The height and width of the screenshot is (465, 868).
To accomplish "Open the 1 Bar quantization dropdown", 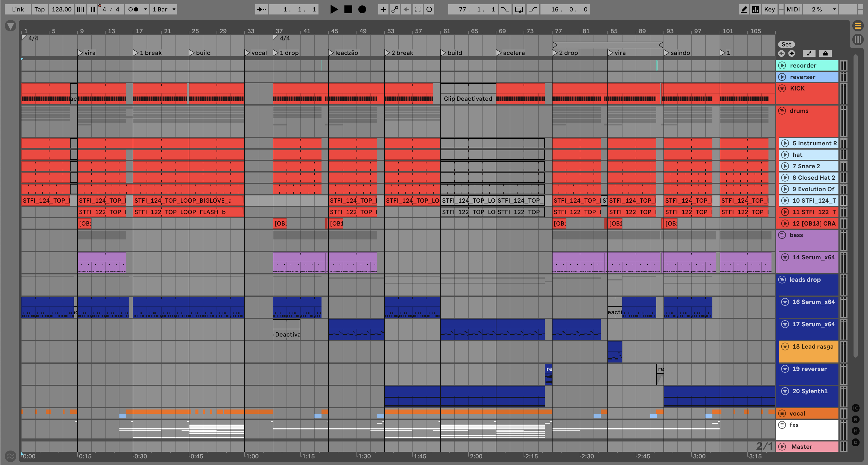I will pos(164,9).
